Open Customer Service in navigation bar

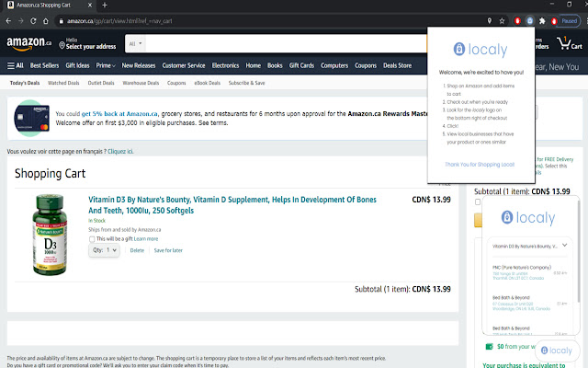184,65
